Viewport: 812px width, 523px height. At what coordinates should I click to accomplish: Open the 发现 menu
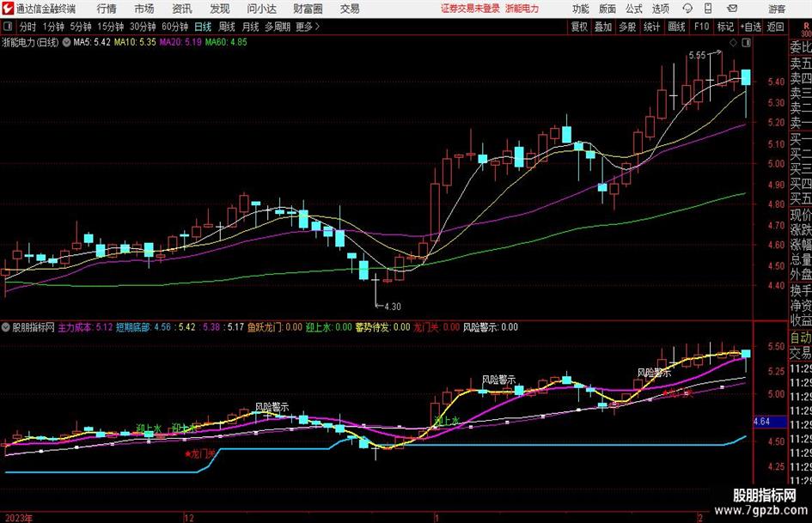point(220,9)
